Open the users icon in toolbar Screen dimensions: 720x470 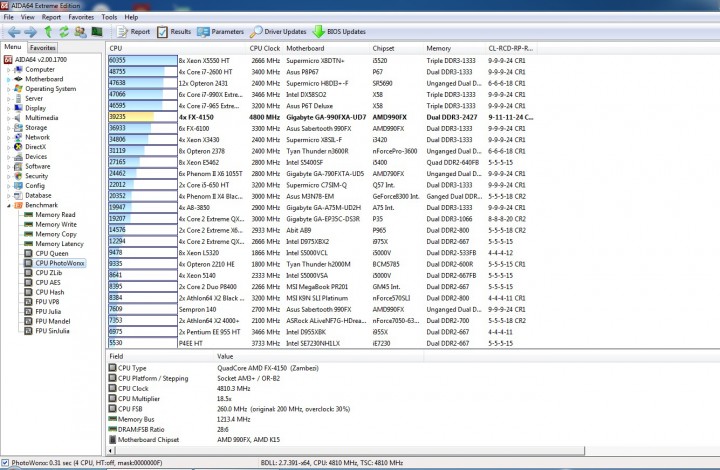[x=80, y=31]
